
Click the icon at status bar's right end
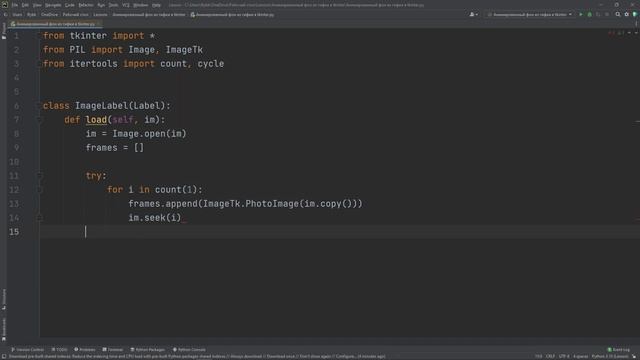pos(635,357)
